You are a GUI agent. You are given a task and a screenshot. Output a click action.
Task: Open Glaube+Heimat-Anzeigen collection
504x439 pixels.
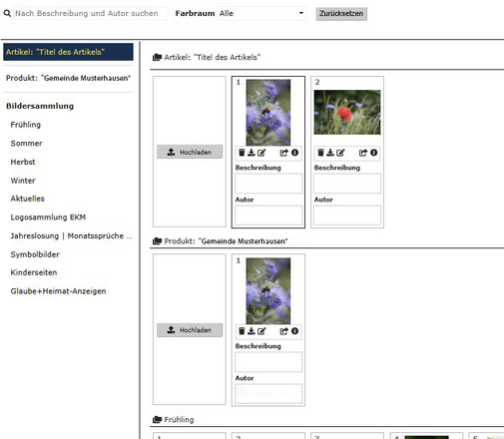tap(58, 291)
